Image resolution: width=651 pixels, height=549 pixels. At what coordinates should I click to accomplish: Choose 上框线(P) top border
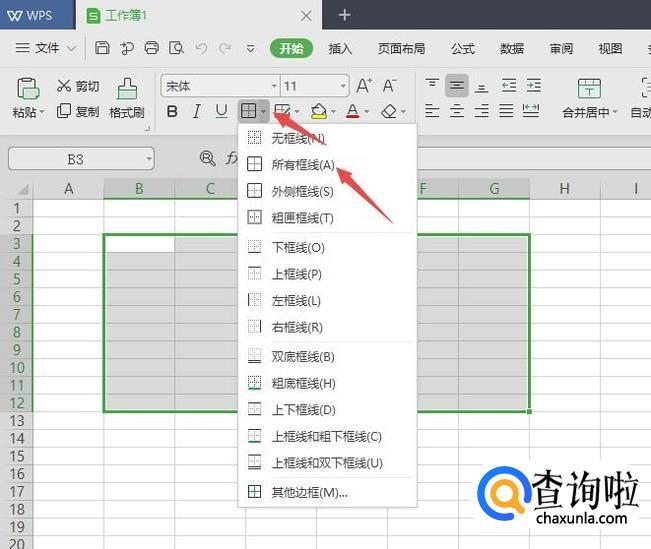[x=328, y=274]
